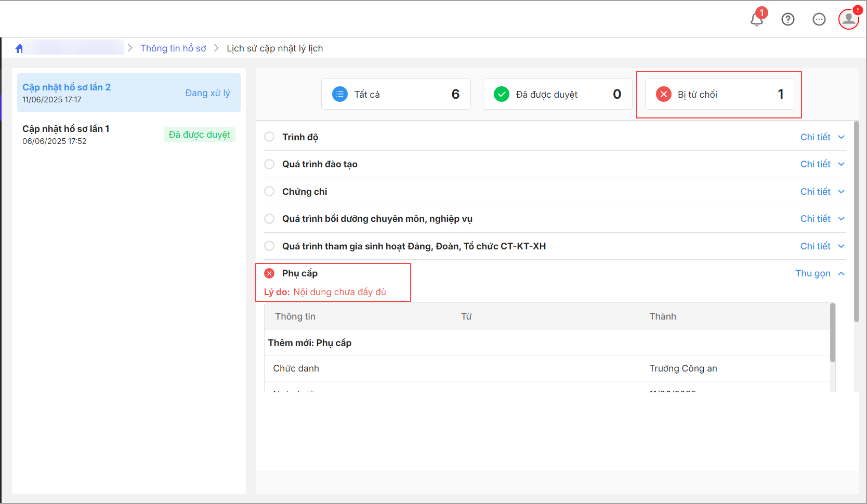Image resolution: width=867 pixels, height=504 pixels.
Task: Expand Chi tiết for Trình độ
Action: pyautogui.click(x=822, y=137)
